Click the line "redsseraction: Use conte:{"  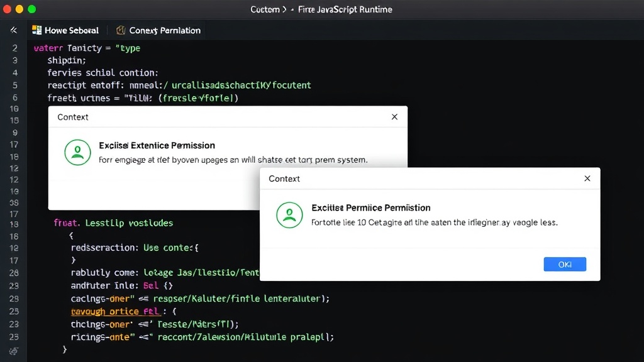click(x=135, y=248)
